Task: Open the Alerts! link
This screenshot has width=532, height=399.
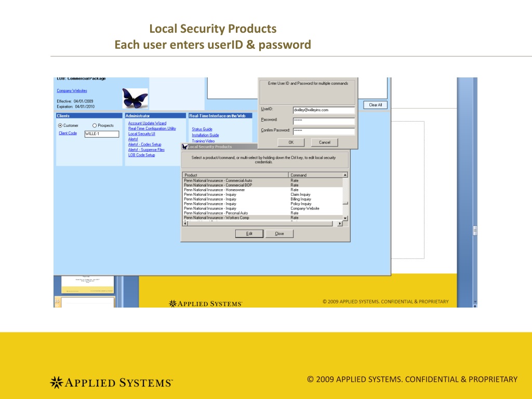Action: (133, 139)
